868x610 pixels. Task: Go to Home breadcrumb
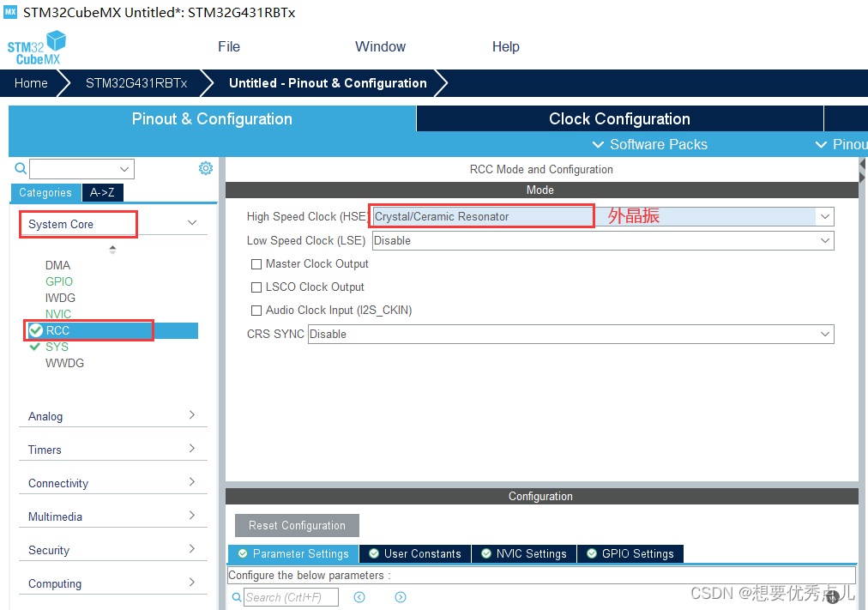31,83
